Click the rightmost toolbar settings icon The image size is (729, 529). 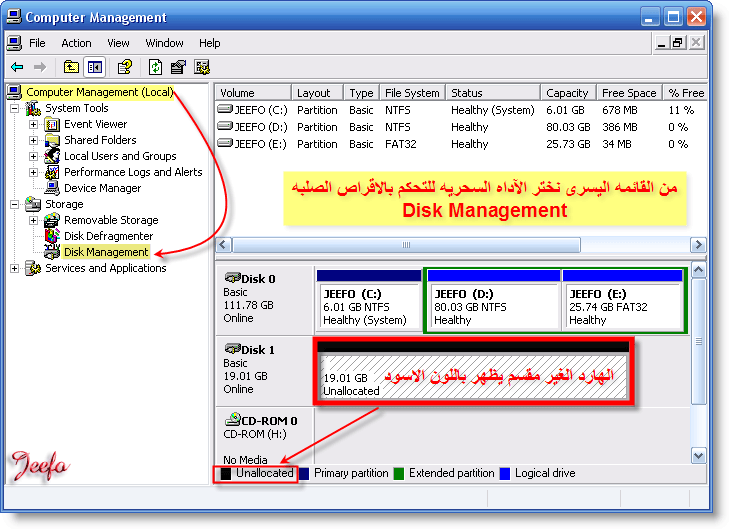202,67
